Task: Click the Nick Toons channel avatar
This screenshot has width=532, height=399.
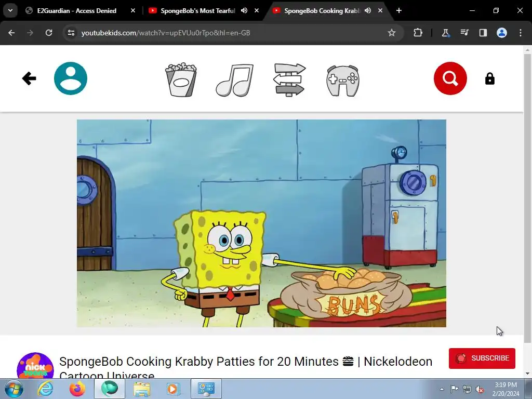Action: [x=35, y=365]
